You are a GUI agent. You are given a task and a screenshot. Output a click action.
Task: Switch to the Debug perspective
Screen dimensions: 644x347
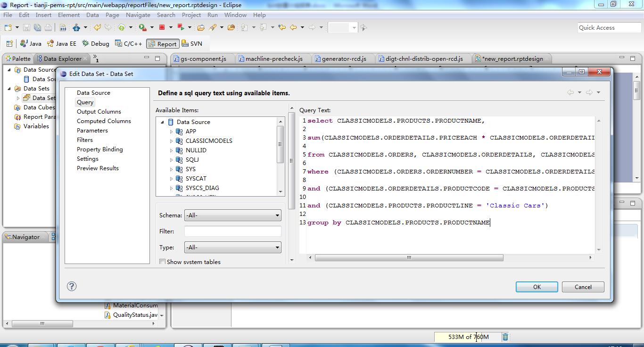95,43
